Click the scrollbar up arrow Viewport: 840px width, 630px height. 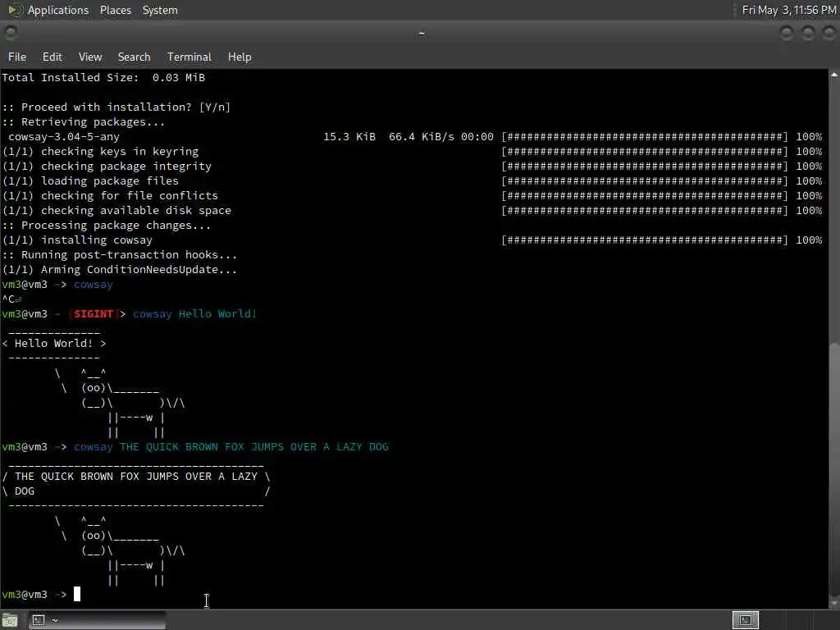click(x=834, y=75)
